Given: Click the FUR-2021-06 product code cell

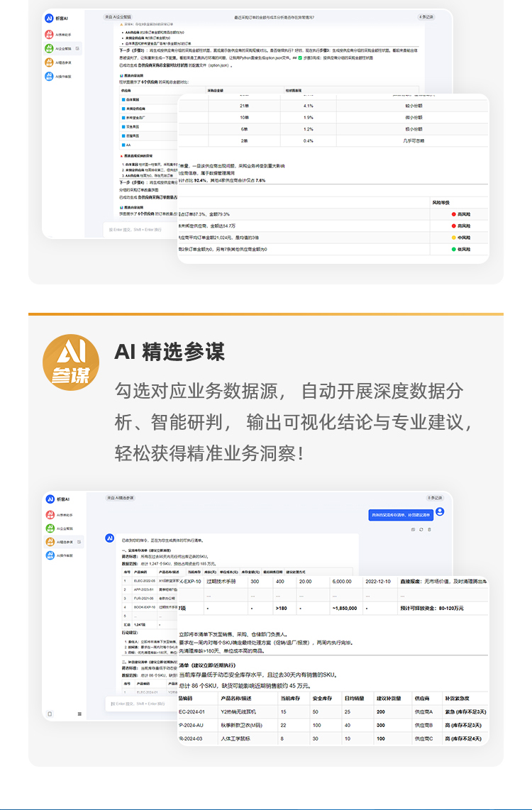Looking at the screenshot, I should pyautogui.click(x=145, y=598).
